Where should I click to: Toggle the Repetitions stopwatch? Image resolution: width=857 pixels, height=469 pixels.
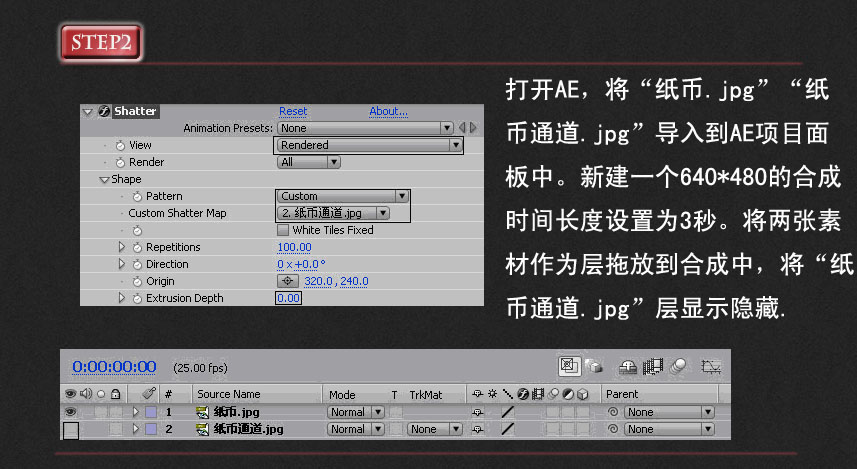coord(137,248)
